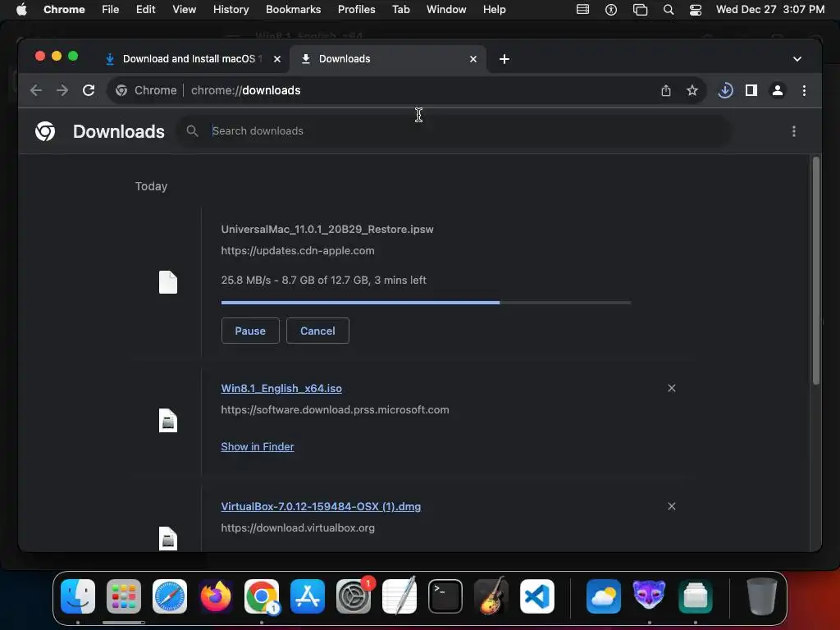This screenshot has width=840, height=630.
Task: Open System Settings from the Dock
Action: point(354,596)
